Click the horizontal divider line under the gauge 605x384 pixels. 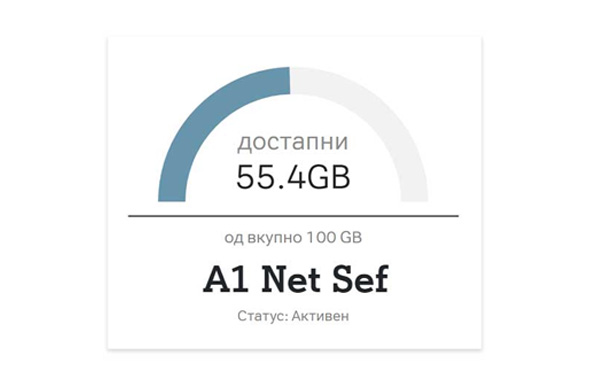[293, 216]
